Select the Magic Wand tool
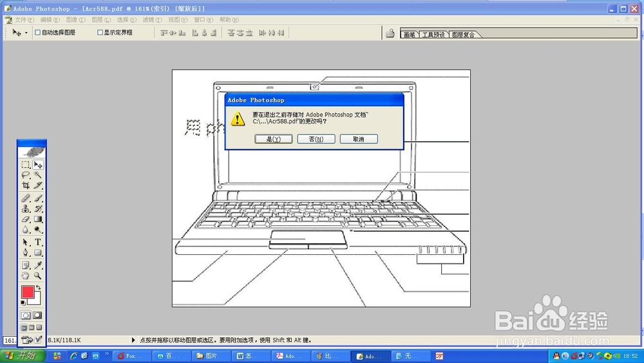Viewport: 644px width, 363px height. pyautogui.click(x=38, y=175)
